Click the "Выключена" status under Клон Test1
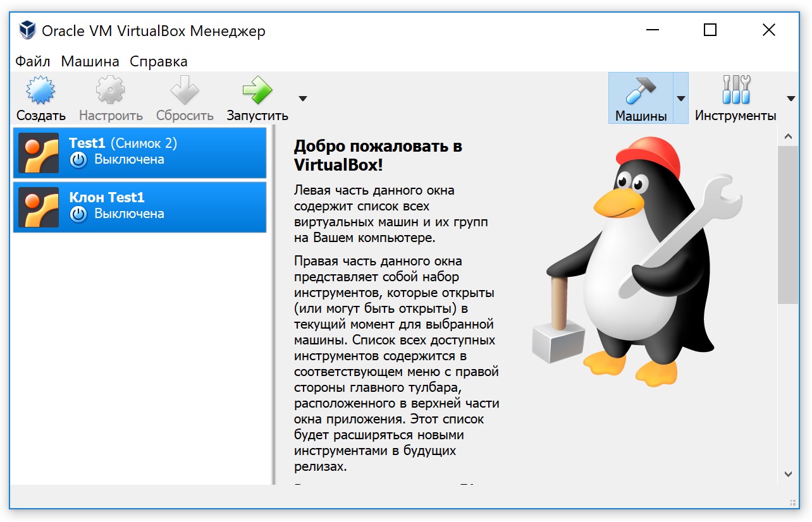The width and height of the screenshot is (812, 522). (x=129, y=214)
